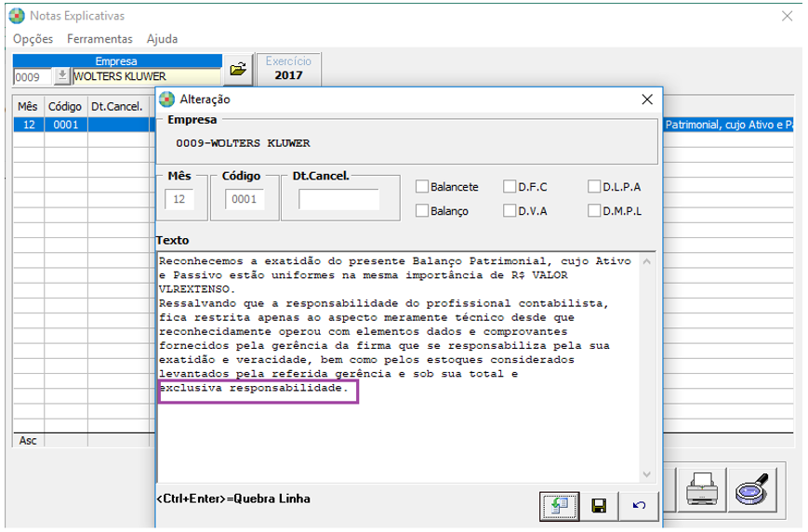This screenshot has width=808, height=532.
Task: Click the Alteração dialog logo icon
Action: point(166,99)
